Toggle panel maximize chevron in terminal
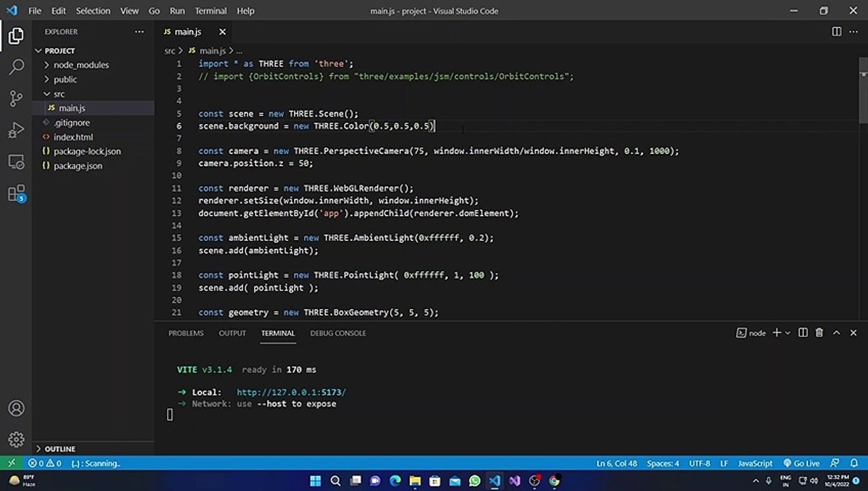Image resolution: width=868 pixels, height=491 pixels. pyautogui.click(x=837, y=333)
